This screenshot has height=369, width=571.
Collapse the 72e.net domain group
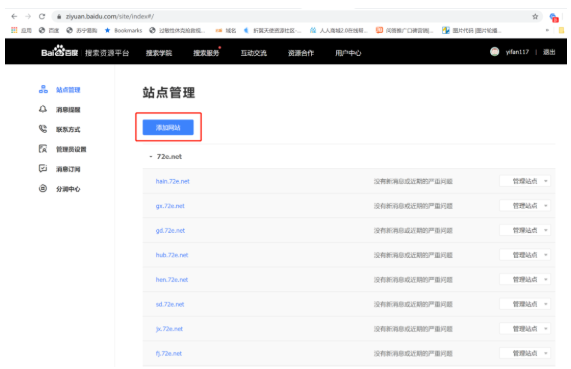(151, 157)
